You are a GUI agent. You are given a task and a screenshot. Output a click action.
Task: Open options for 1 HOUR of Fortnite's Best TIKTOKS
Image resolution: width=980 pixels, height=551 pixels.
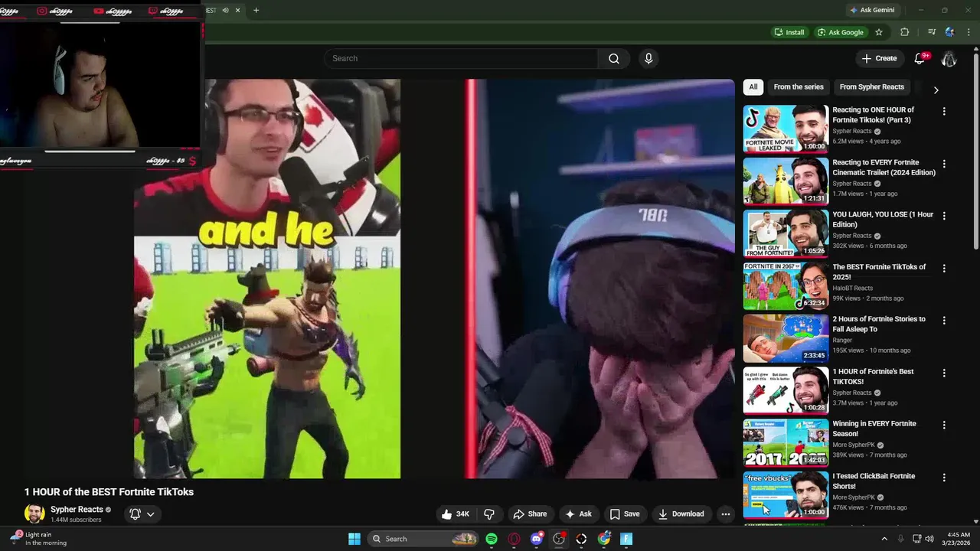(x=944, y=373)
